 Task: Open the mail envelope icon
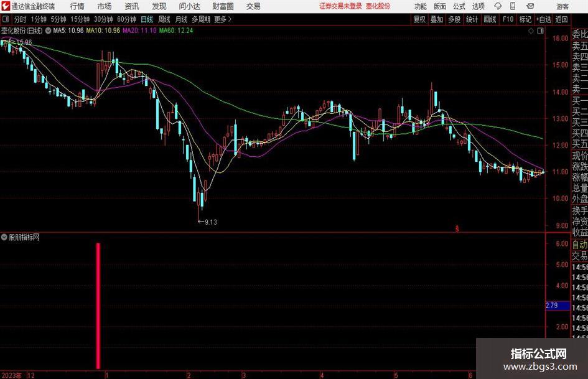click(530, 6)
